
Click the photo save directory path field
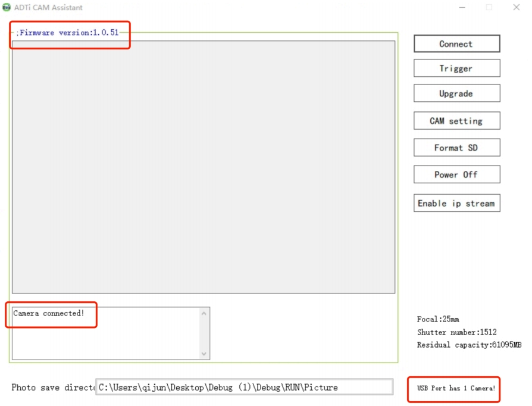click(x=244, y=387)
